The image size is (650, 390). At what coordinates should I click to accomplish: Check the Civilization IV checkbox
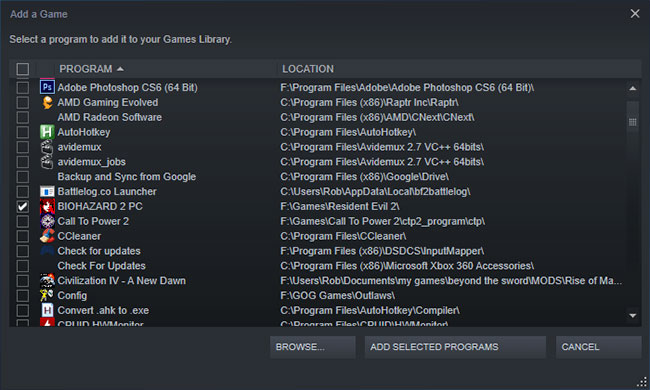(x=23, y=281)
